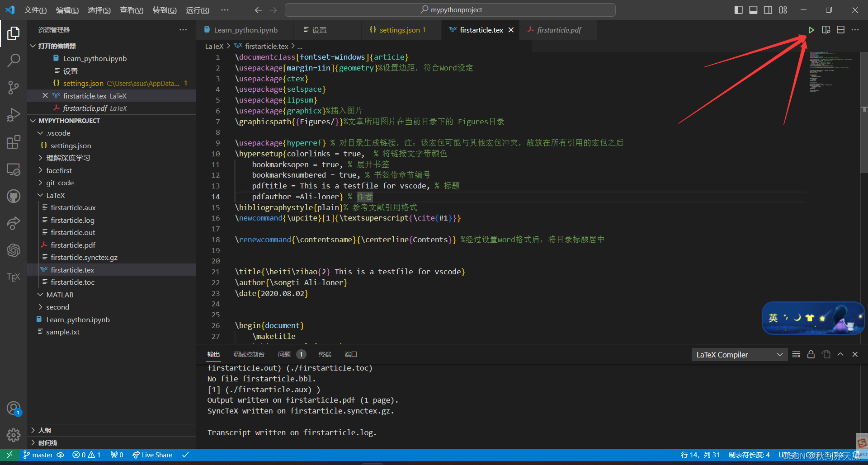Open the 查看(V) menu
The height and width of the screenshot is (465, 868).
coord(132,10)
